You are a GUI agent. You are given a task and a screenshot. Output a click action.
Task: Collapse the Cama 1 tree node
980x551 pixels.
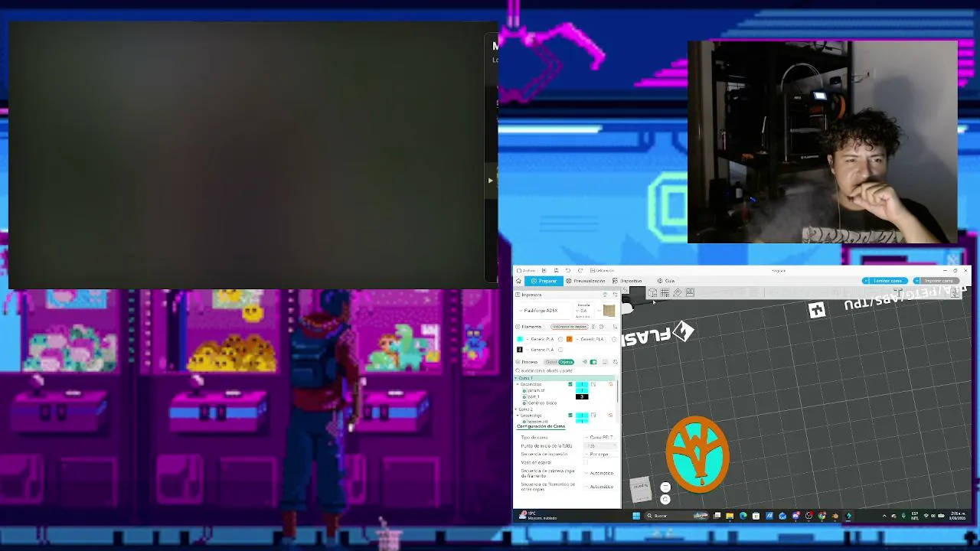(x=518, y=379)
